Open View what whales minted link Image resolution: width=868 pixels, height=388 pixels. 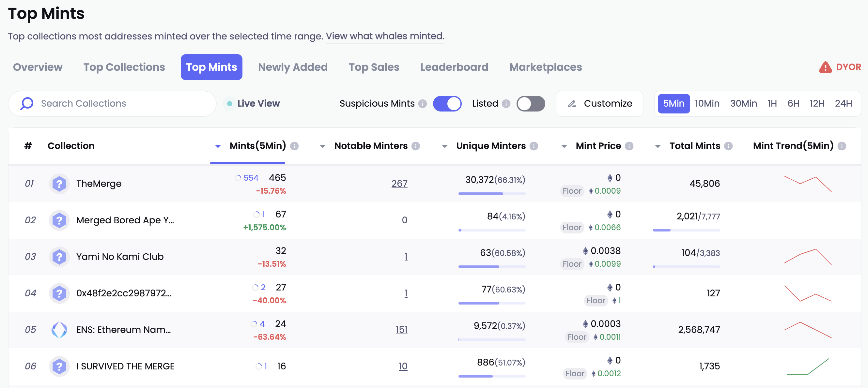[385, 36]
